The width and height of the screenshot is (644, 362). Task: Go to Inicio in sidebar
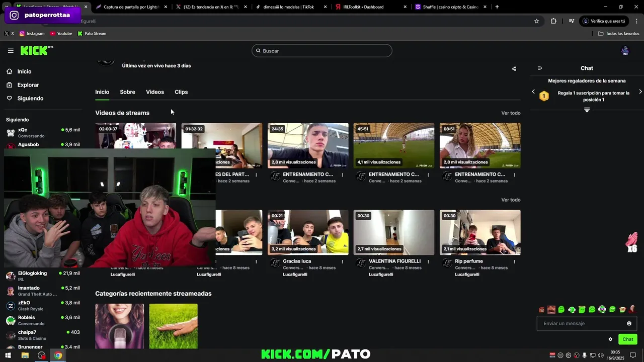(x=19, y=71)
